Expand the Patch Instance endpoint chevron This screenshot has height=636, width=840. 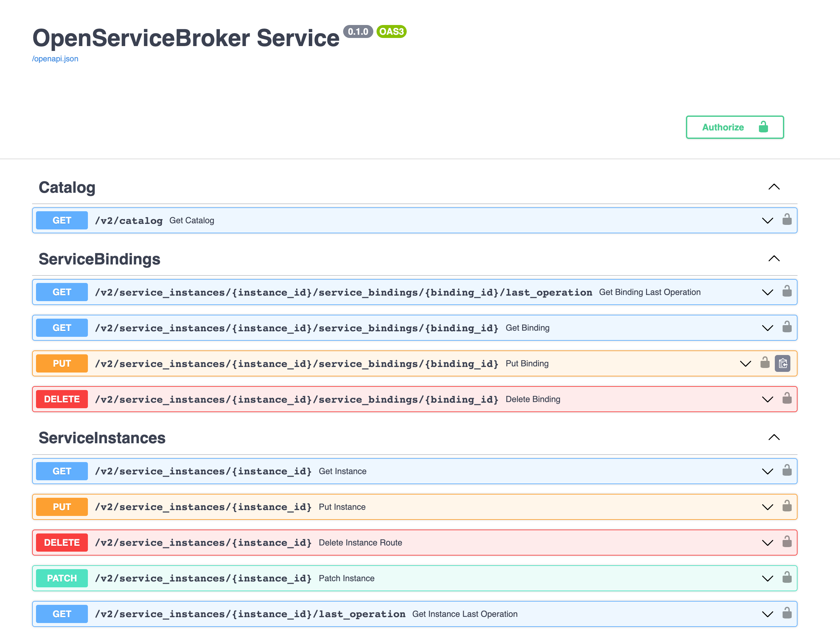coord(767,579)
